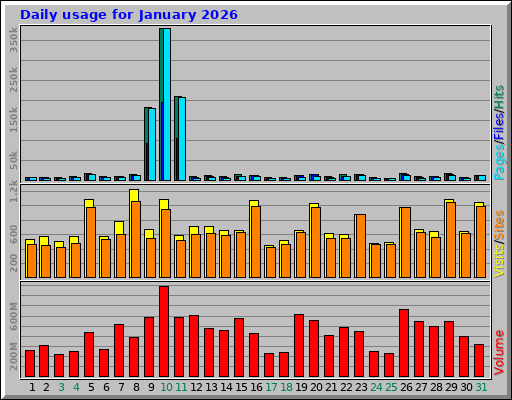Viewport: 512px width, 400px height.
Task: Click the cyan hits bar for day 9
Action: tap(152, 144)
